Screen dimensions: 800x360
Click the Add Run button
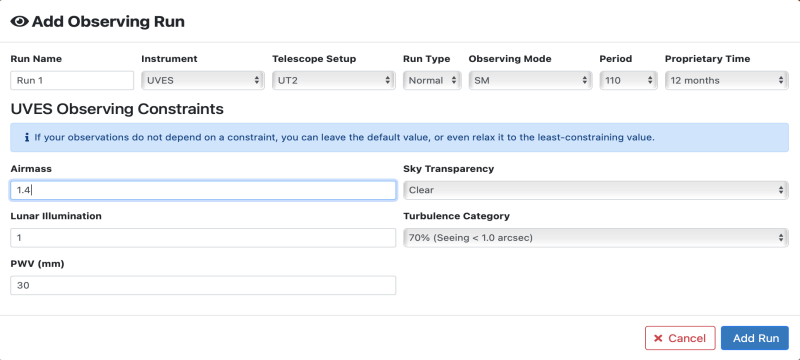(755, 338)
